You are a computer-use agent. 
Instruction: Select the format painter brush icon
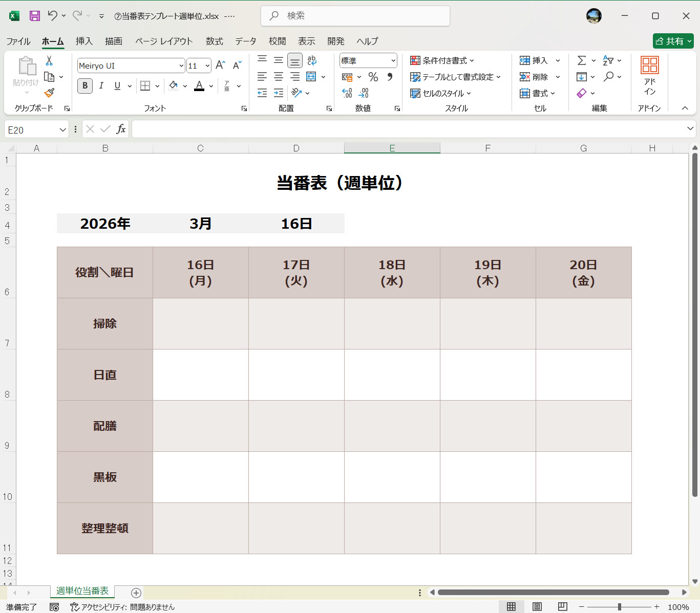pyautogui.click(x=49, y=93)
